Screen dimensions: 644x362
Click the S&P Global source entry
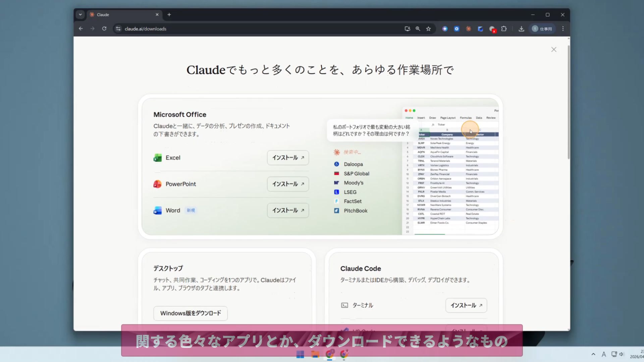point(352,174)
